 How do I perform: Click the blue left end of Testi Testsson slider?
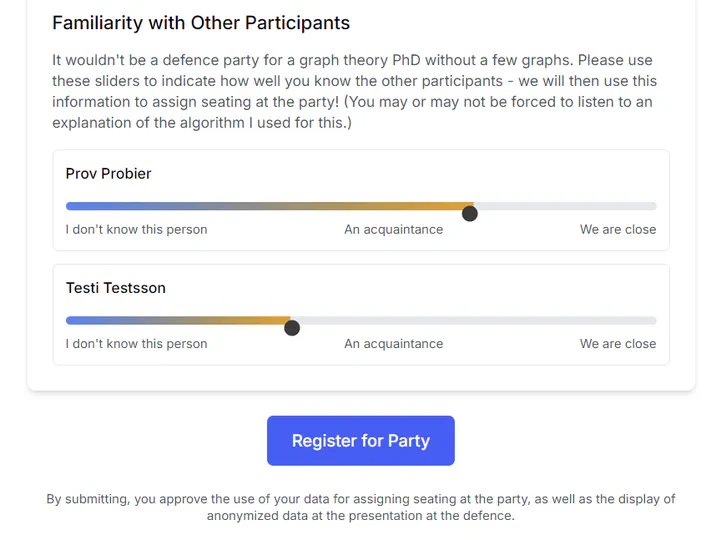coord(72,321)
